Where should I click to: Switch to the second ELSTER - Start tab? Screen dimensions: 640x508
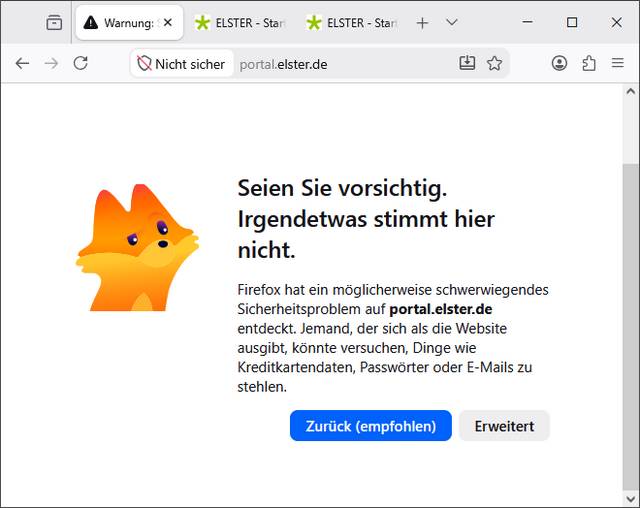click(352, 23)
